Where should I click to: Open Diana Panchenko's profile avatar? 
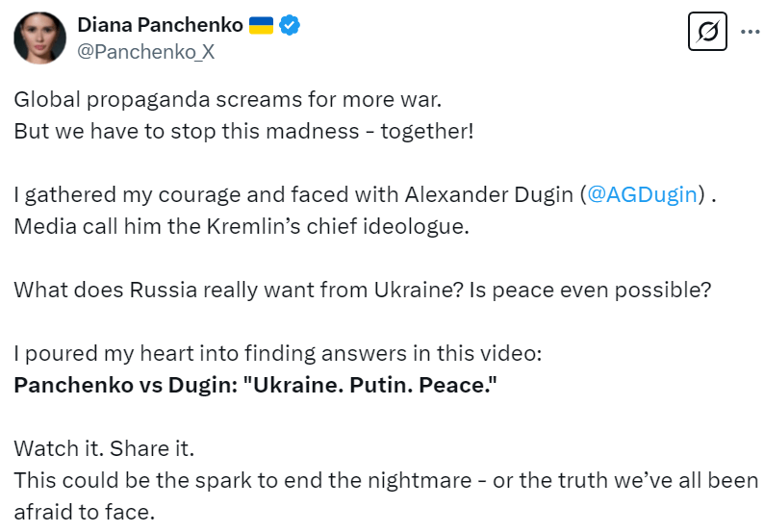point(38,38)
